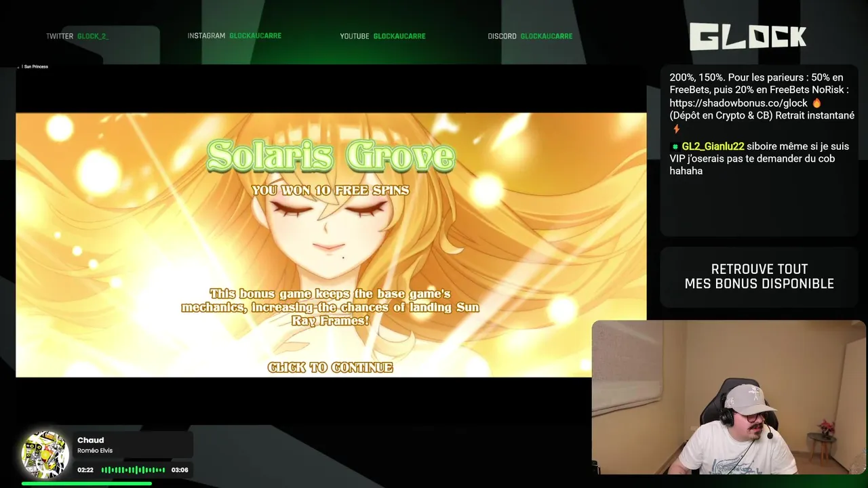
Task: Click the GLOCK logo
Action: coord(748,37)
